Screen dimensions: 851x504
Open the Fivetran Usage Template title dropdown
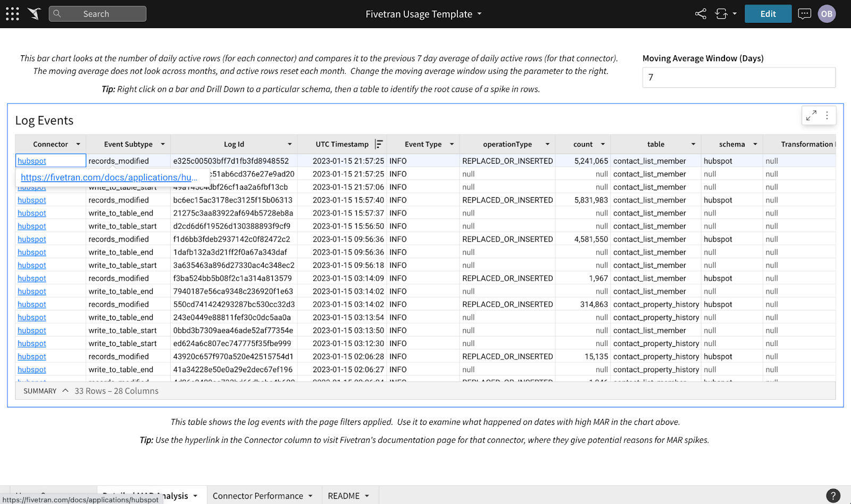479,14
